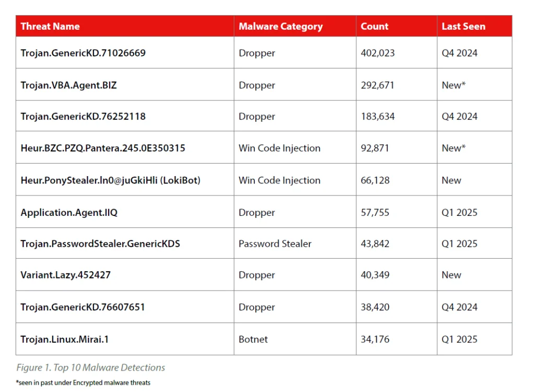The image size is (535, 392).
Task: Click the Figure 1 Top 10 Malware Detections caption
Action: [90, 367]
